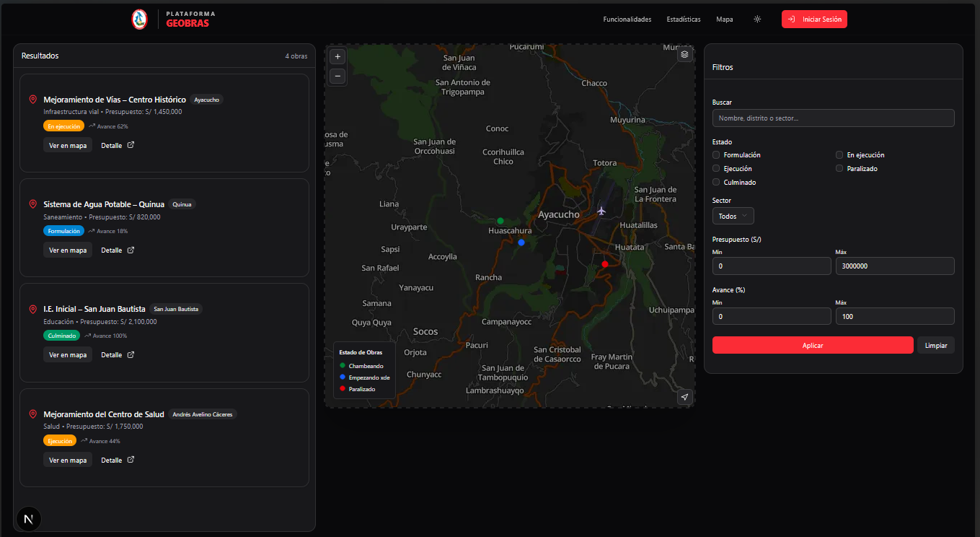Screen dimensions: 980x537
Task: Open Detalle link for Sistema de Agua Potable
Action: [118, 250]
